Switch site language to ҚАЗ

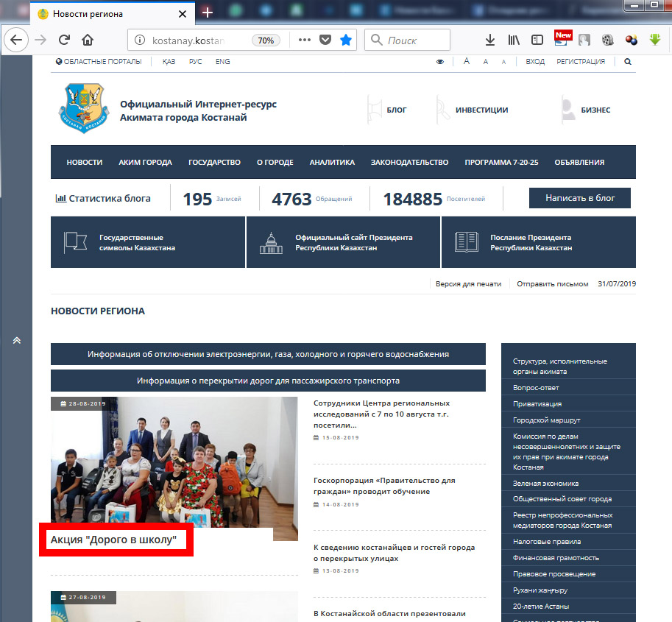[169, 62]
